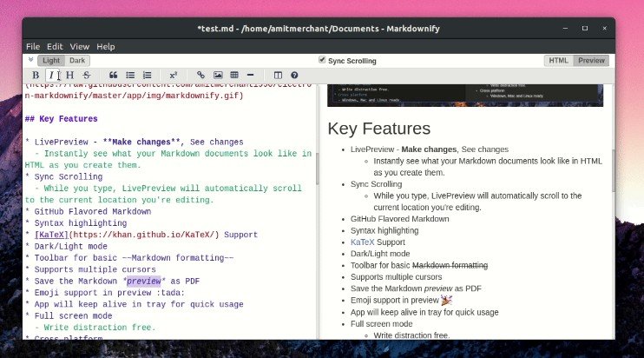Click 'Supports multiple cursors' in the editor
This screenshot has width=644, height=358.
(x=95, y=269)
